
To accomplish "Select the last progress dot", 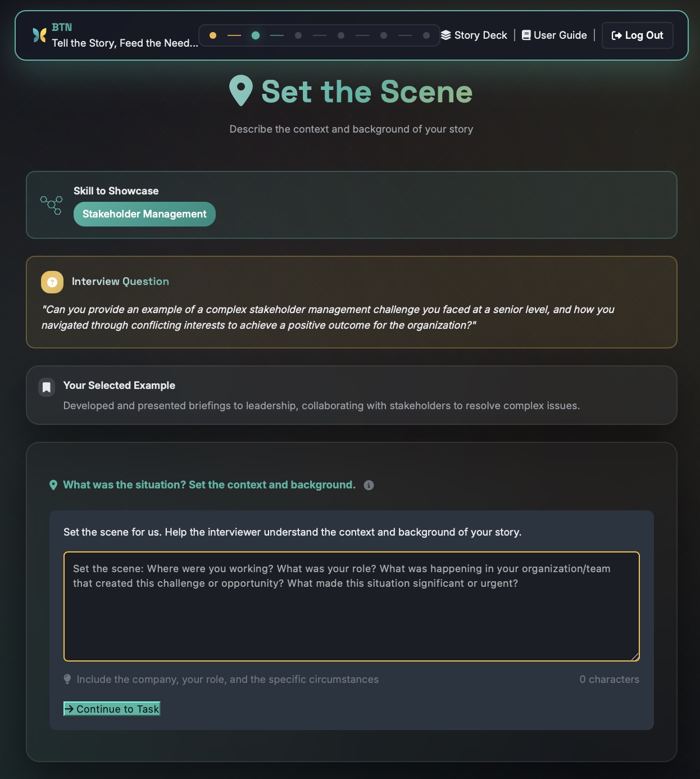I will [x=426, y=35].
